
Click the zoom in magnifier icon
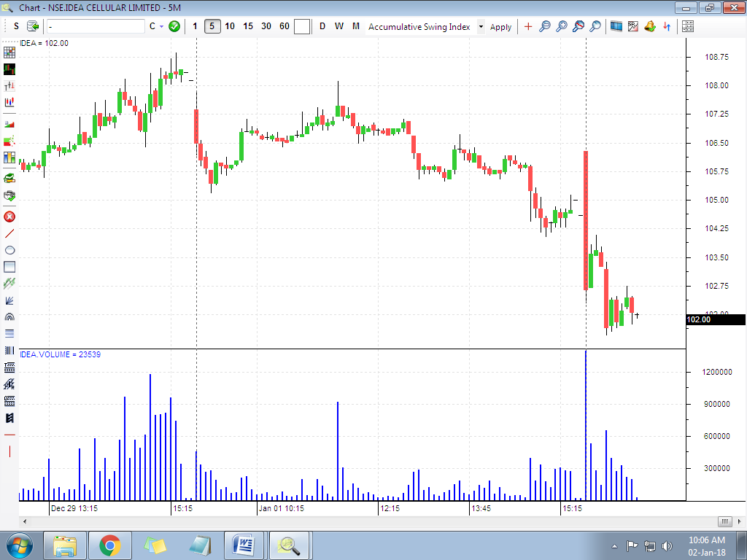[x=562, y=27]
